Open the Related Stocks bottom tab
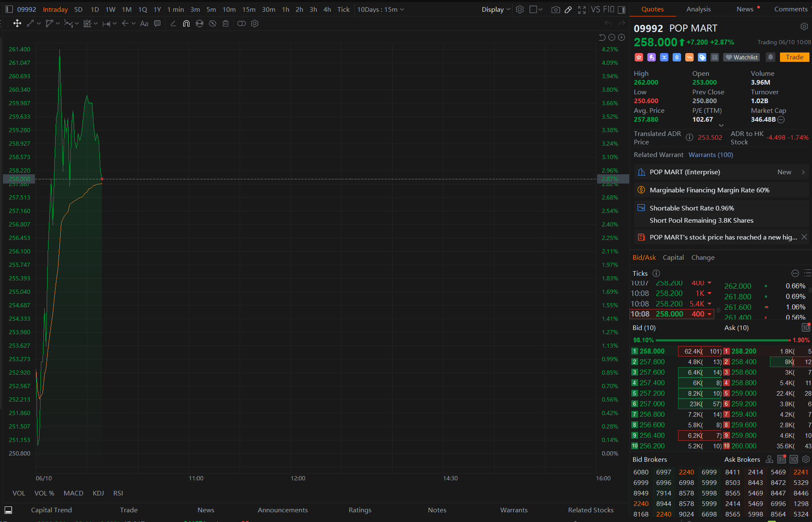 [590, 510]
